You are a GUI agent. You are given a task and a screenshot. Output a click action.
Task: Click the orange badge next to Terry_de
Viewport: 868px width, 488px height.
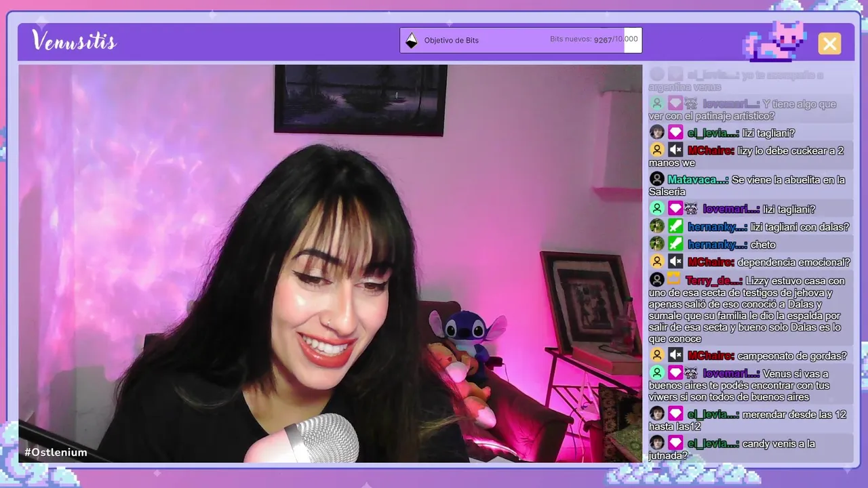(673, 279)
